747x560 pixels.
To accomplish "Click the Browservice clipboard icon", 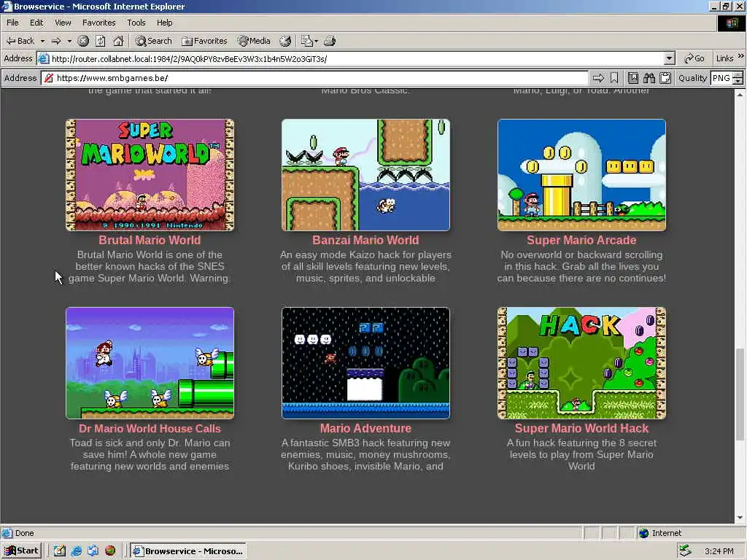I will pyautogui.click(x=665, y=78).
